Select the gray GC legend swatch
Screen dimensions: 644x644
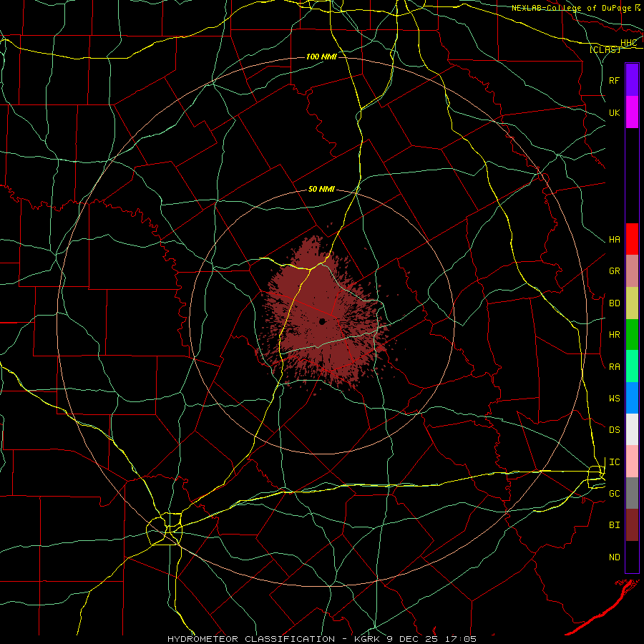[x=632, y=493]
